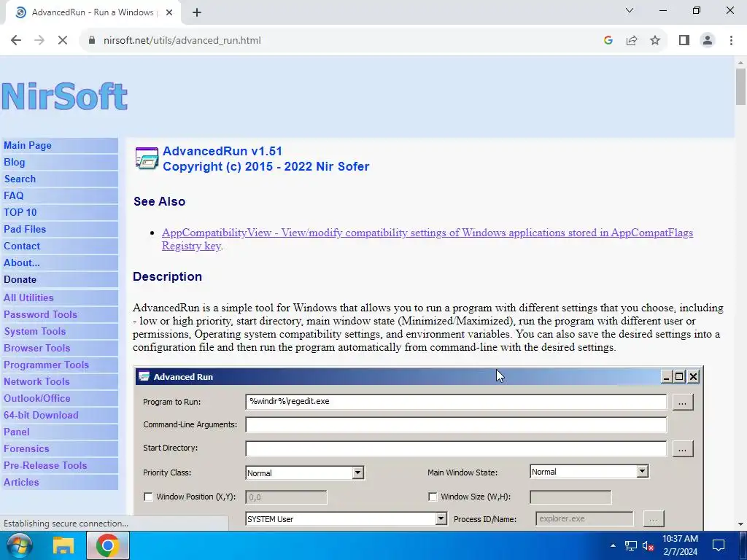747x560 pixels.
Task: Open the Action Center notification icon
Action: 718,545
